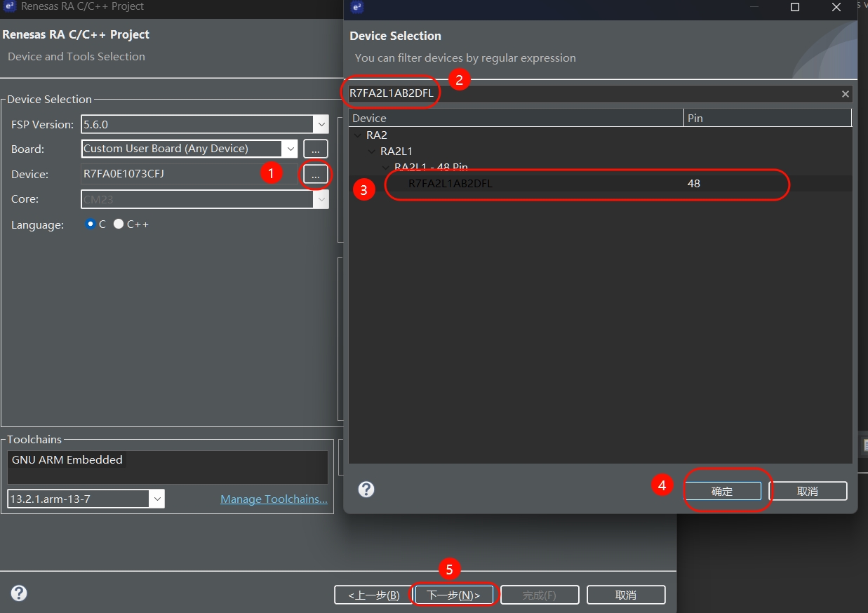Open the Board dropdown
The height and width of the screenshot is (613, 868).
(x=291, y=149)
